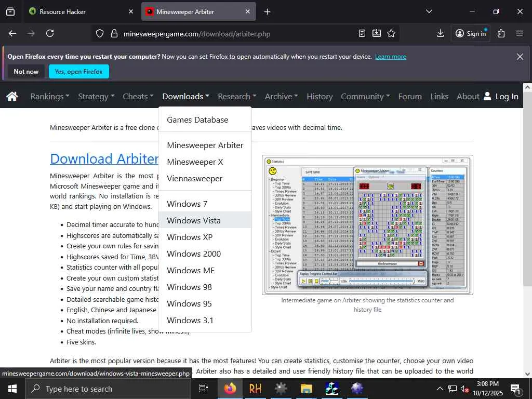This screenshot has width=532, height=399.
Task: Open the network tray icon
Action: (x=453, y=389)
